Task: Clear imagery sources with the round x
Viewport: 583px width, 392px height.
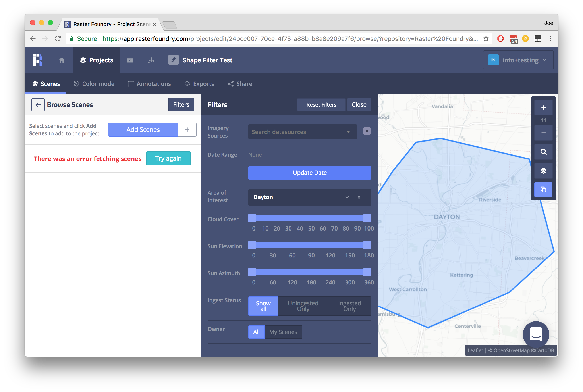Action: click(x=367, y=131)
